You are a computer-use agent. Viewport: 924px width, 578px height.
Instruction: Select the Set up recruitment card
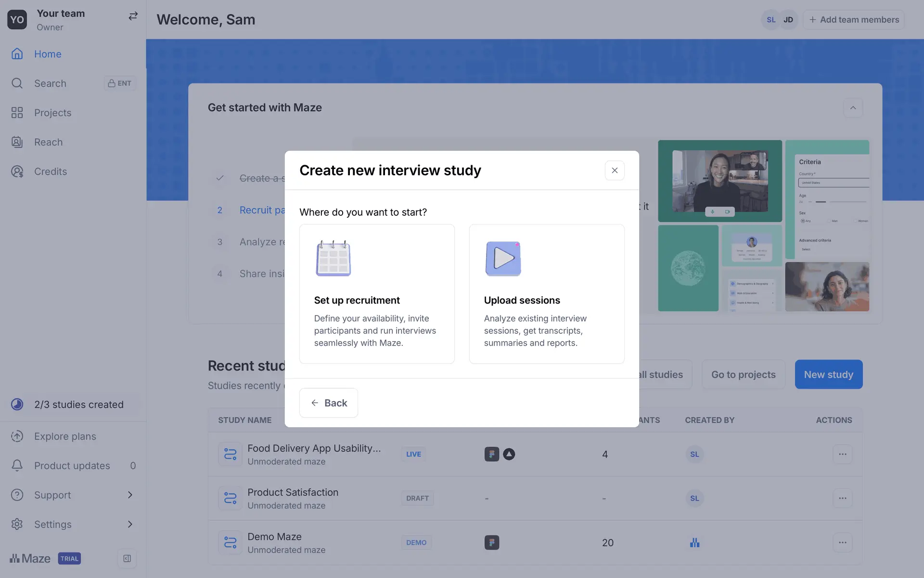377,294
